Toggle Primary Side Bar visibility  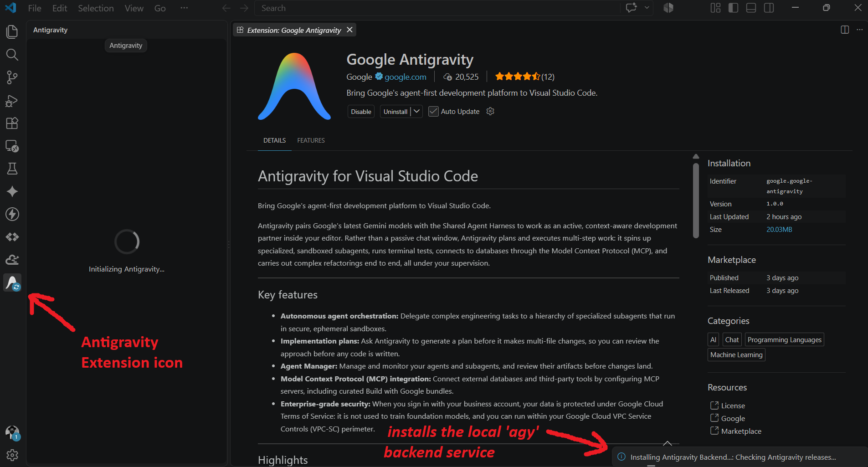(x=734, y=8)
